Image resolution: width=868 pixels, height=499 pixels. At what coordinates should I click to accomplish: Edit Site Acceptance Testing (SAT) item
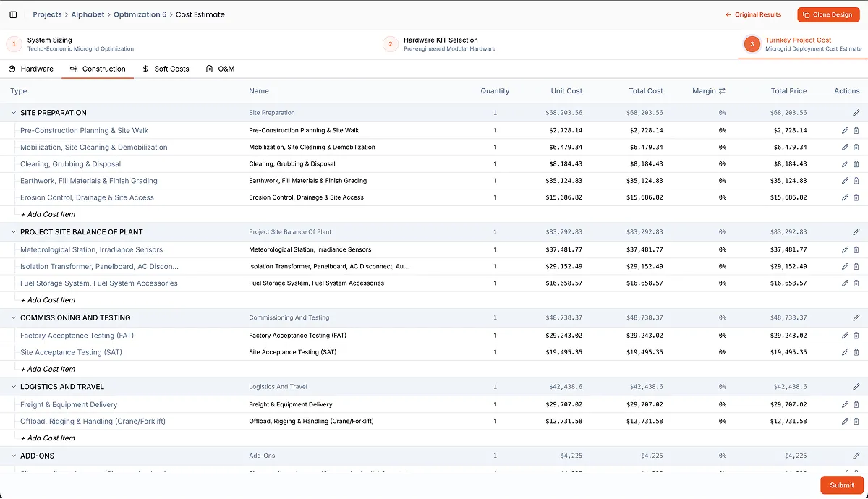click(x=845, y=353)
